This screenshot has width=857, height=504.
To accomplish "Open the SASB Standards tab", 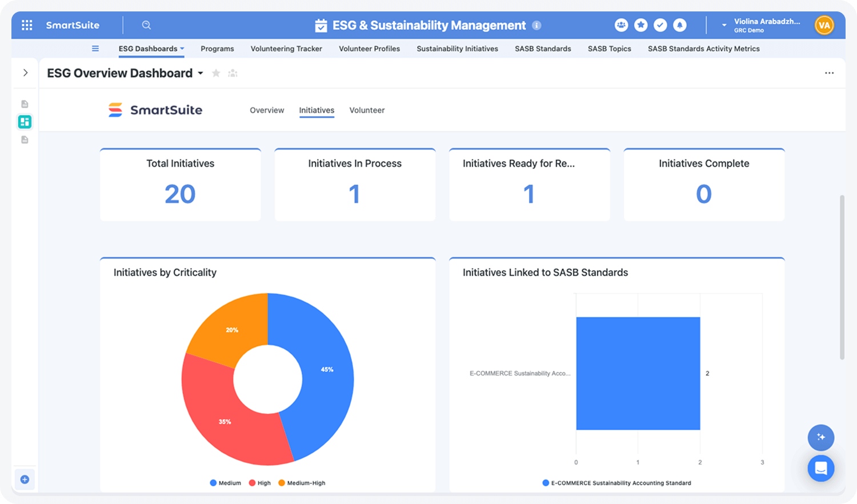I will [x=543, y=49].
